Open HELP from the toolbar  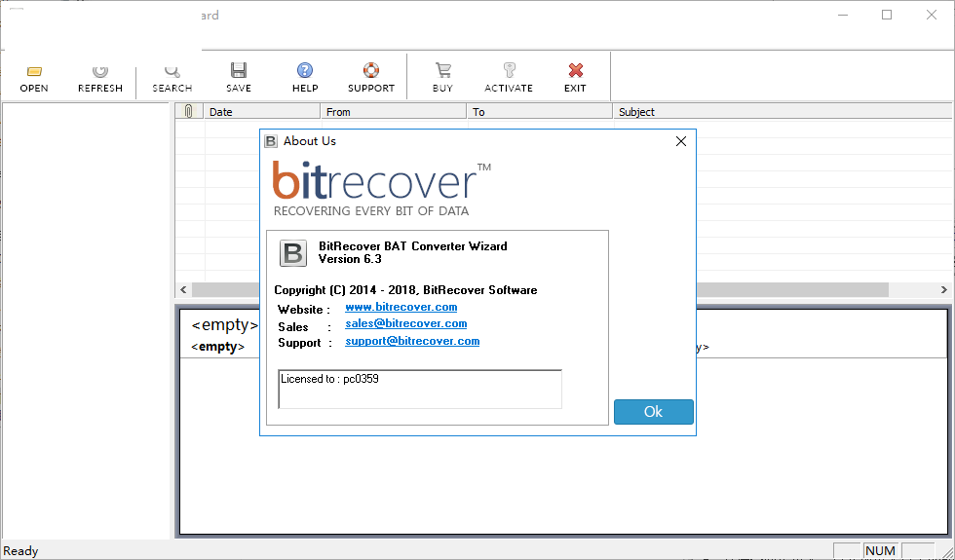(304, 78)
